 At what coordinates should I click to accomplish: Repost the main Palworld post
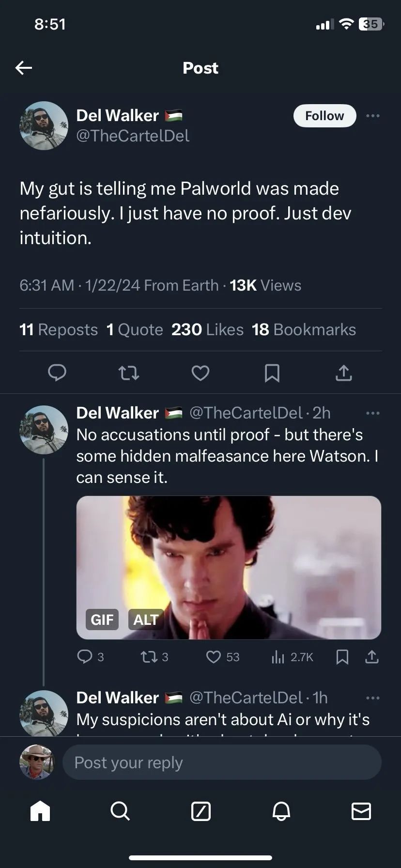(x=129, y=372)
